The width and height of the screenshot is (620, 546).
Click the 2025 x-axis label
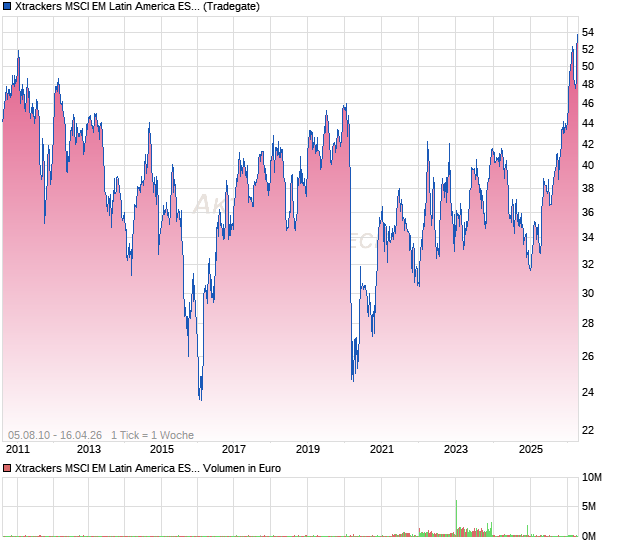(531, 449)
